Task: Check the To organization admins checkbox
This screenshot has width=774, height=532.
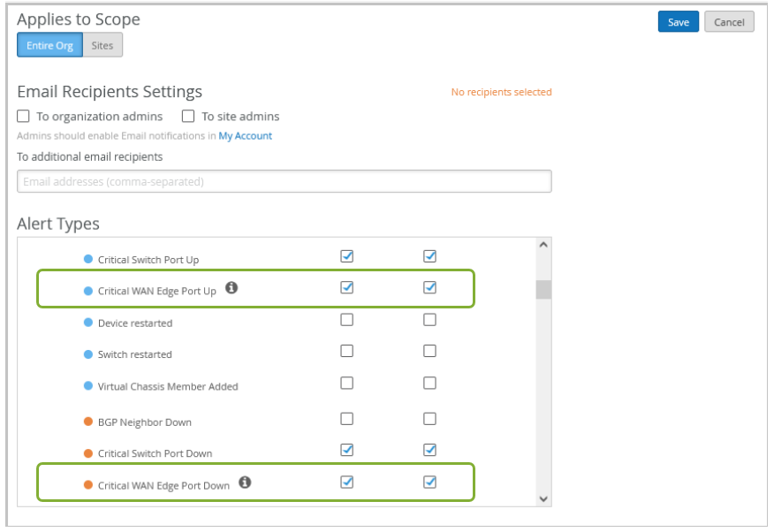Action: (x=23, y=116)
